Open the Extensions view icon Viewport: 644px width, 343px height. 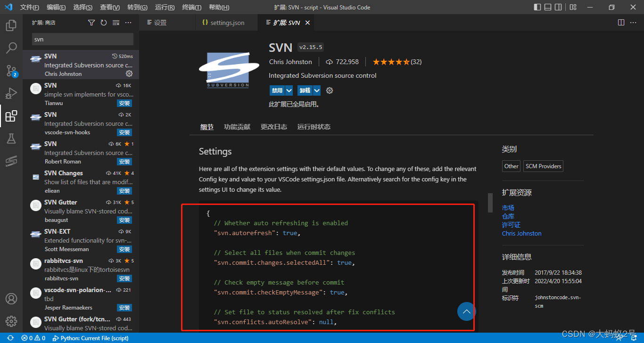pos(11,116)
